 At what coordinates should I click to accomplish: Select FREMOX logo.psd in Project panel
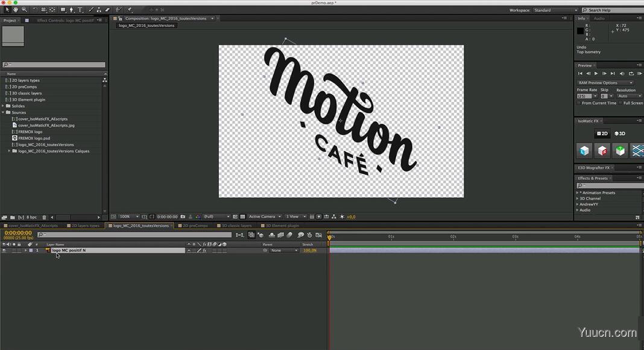tap(34, 138)
